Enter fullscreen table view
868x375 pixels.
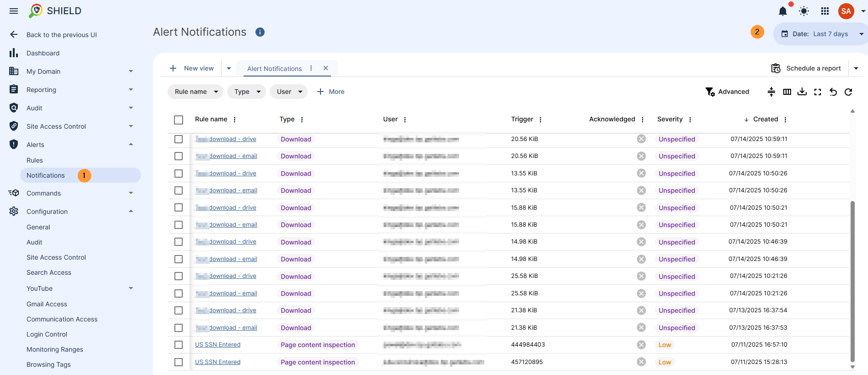pos(818,92)
